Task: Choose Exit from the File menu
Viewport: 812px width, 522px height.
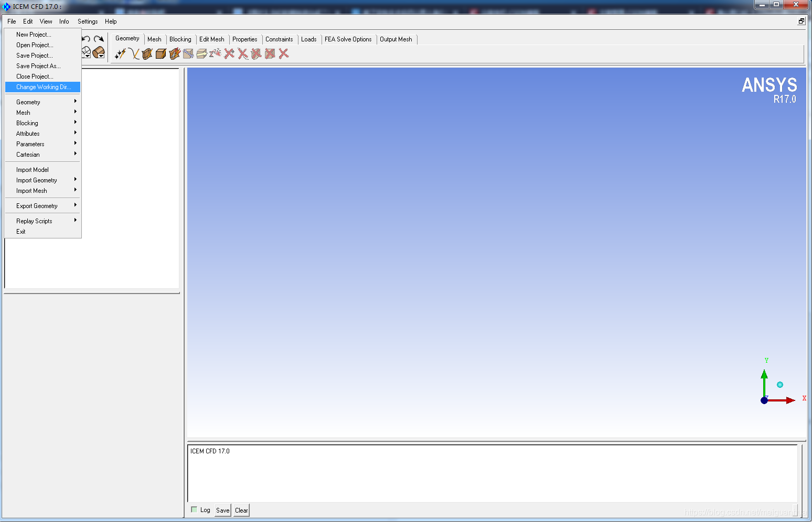Action: click(x=42, y=232)
